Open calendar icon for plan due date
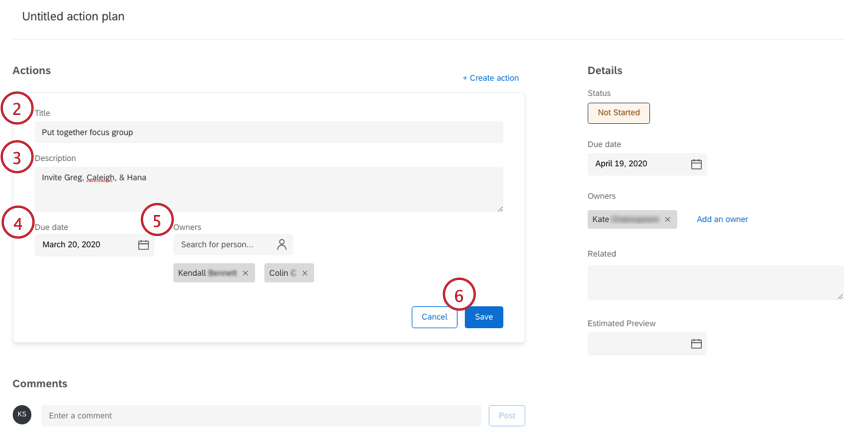The height and width of the screenshot is (436, 850). pos(696,164)
